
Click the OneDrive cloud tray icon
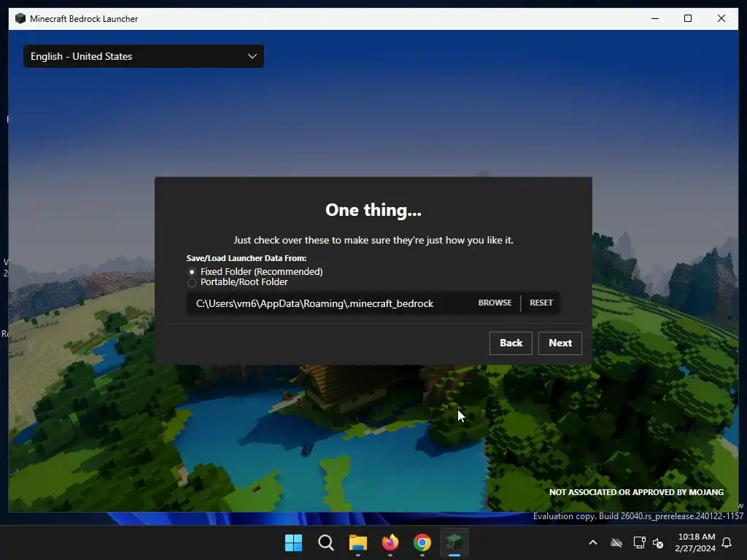tap(616, 542)
